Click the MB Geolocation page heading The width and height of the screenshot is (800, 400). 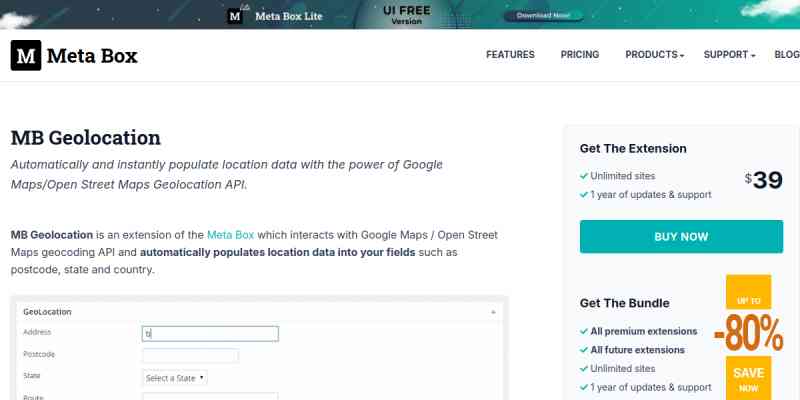coord(86,138)
